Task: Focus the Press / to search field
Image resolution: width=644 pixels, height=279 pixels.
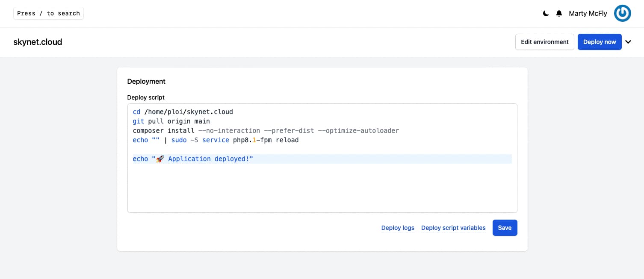Action: pos(48,13)
